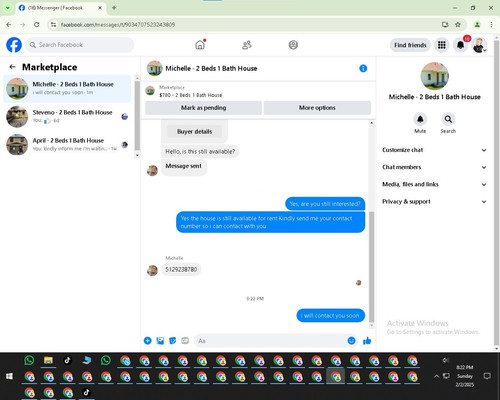Expand Privacy & support section

pos(434,202)
